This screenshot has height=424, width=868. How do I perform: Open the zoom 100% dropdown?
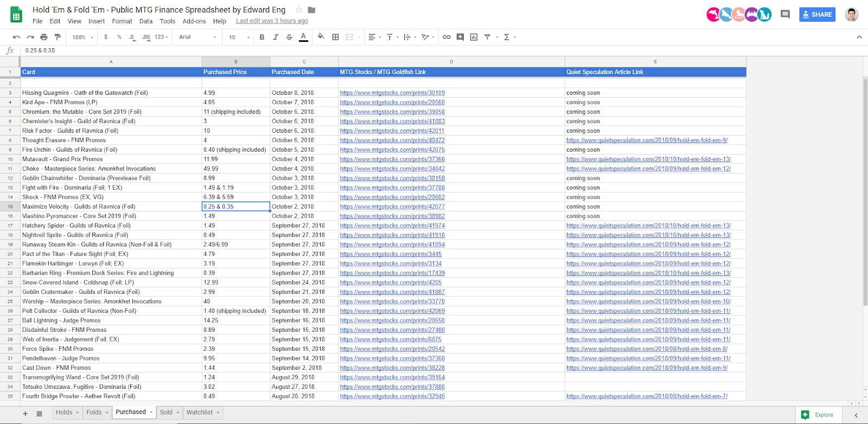pos(82,37)
